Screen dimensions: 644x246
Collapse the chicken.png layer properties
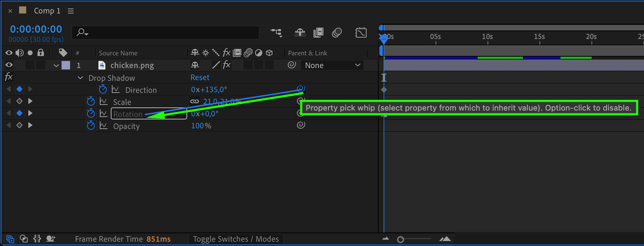[56, 65]
